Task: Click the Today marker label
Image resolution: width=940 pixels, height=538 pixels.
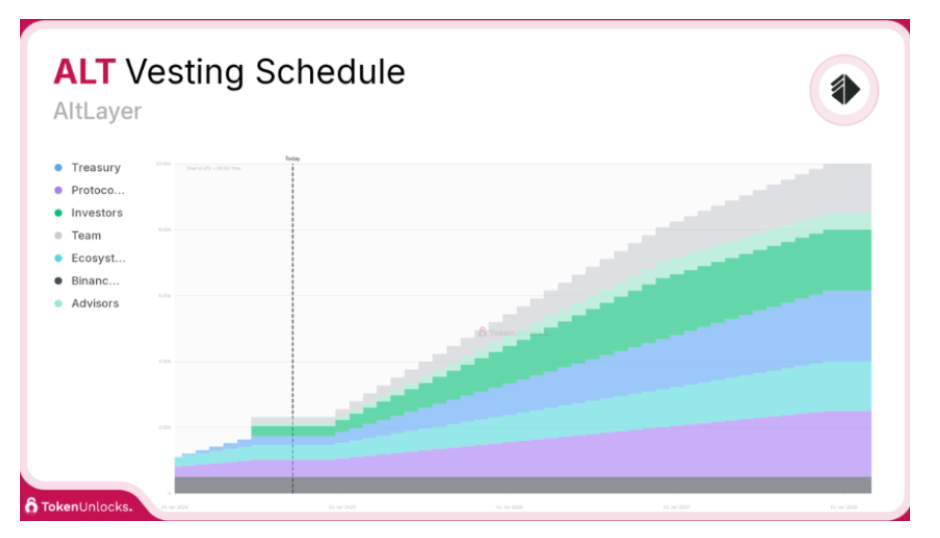Action: 293,159
